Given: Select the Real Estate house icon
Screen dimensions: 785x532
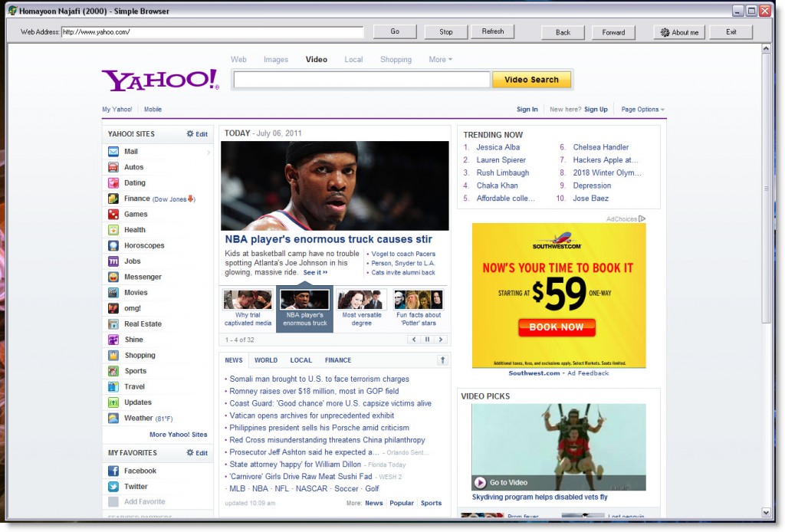Looking at the screenshot, I should tap(113, 323).
